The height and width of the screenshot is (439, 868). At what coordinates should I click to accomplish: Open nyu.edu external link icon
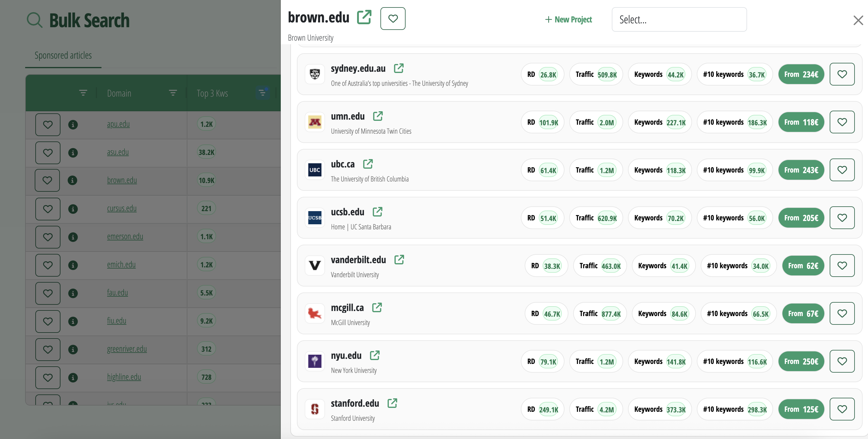click(x=375, y=355)
